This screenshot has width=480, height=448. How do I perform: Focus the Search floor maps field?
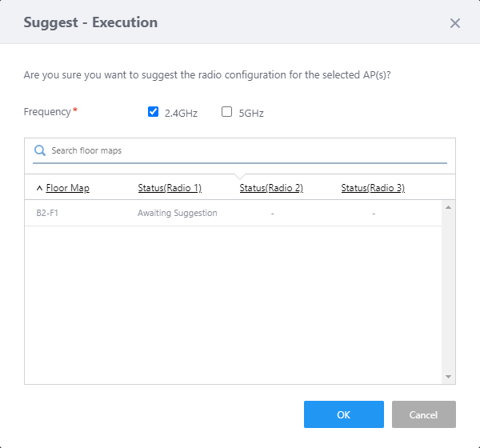pos(240,150)
